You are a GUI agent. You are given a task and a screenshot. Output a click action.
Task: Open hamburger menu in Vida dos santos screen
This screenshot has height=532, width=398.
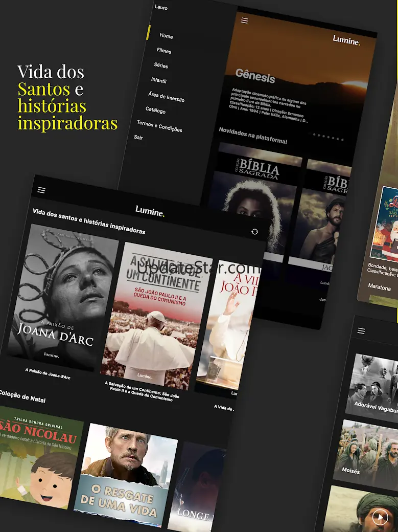coord(41,190)
